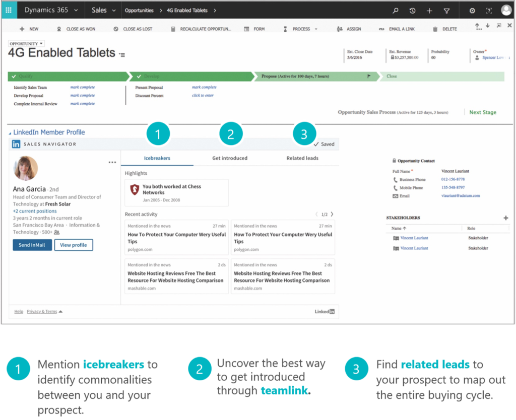Go to next recent activity page
The width and height of the screenshot is (516, 420).
pos(332,214)
